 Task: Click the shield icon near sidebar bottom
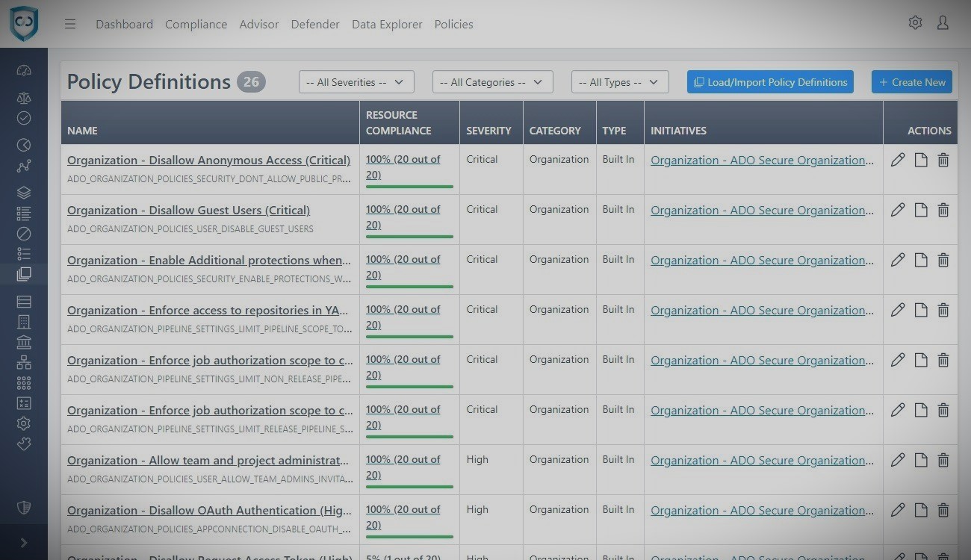click(24, 508)
